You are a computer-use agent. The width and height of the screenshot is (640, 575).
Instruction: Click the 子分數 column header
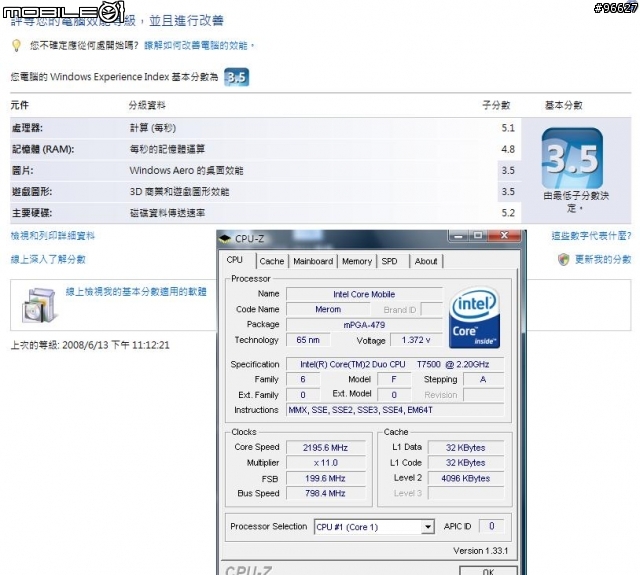(496, 105)
